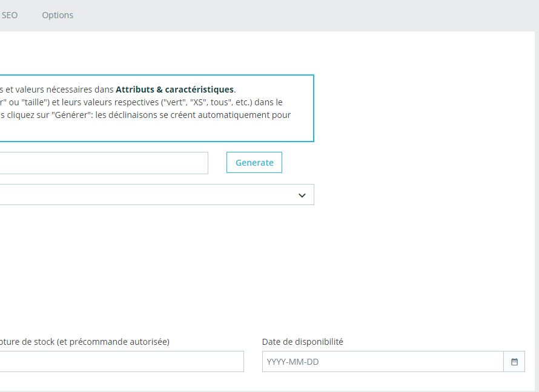The height and width of the screenshot is (392, 539).
Task: Expand the dropdown below the Generate button
Action: point(157,195)
